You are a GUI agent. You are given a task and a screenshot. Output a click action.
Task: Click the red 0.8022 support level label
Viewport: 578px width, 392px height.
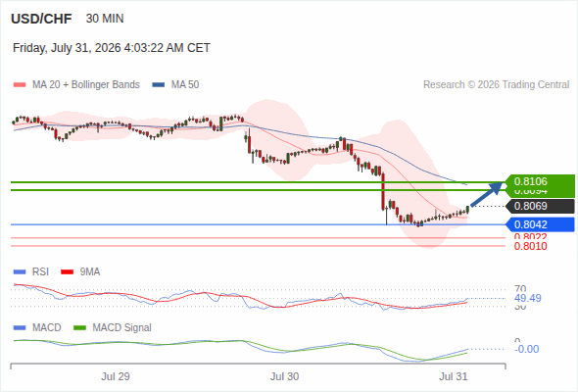(x=530, y=237)
